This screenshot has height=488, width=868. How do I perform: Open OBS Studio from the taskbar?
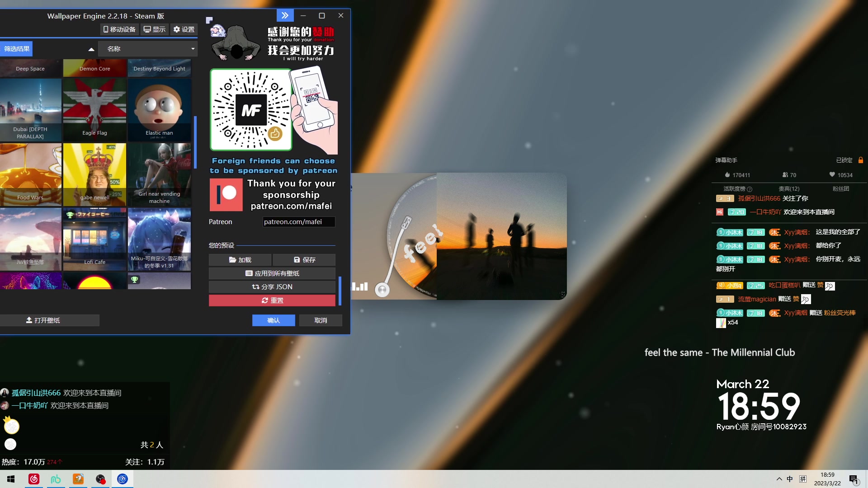coord(100,479)
